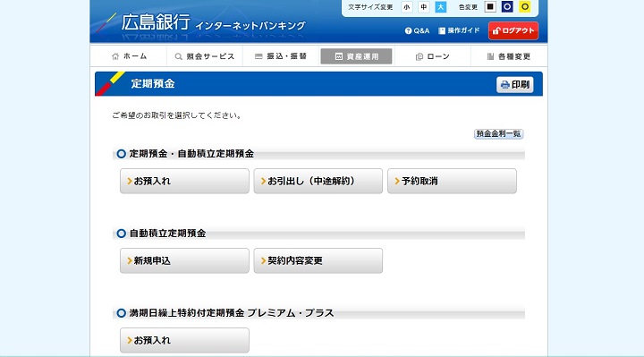Choose the dark blue color scheme swatch
Image resolution: width=644 pixels, height=357 pixels.
(x=507, y=6)
